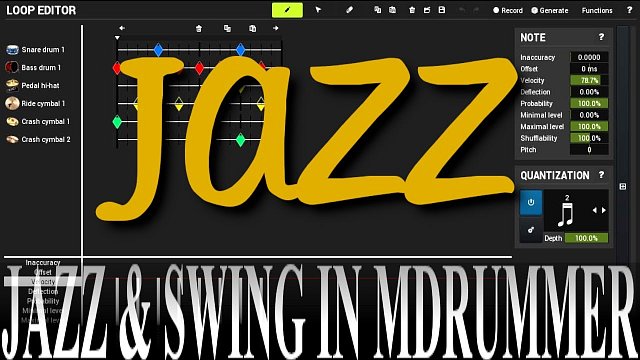
Task: Open the QUANTIZATION panel help icon
Action: 601,175
